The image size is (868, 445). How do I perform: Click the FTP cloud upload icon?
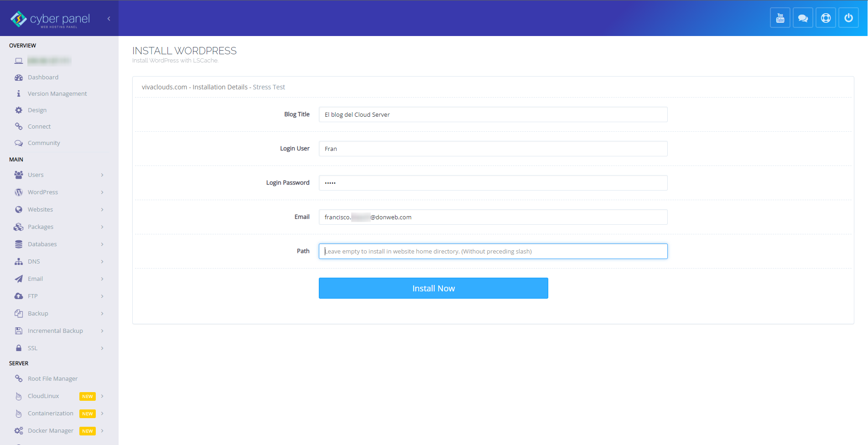click(19, 296)
